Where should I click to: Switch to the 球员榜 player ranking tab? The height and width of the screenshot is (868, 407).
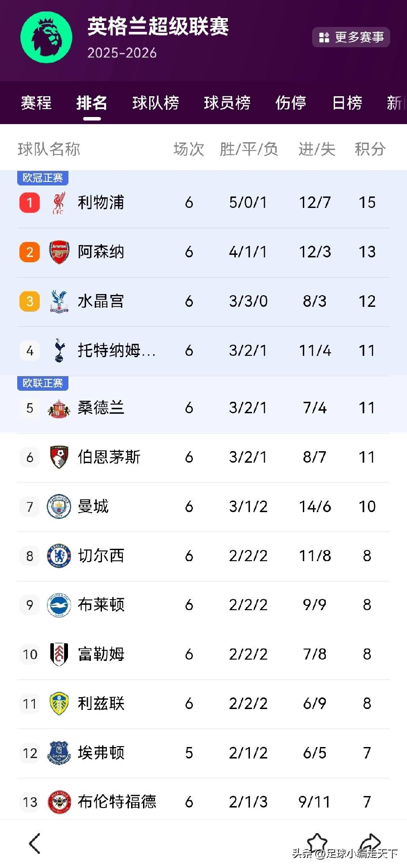point(227,103)
